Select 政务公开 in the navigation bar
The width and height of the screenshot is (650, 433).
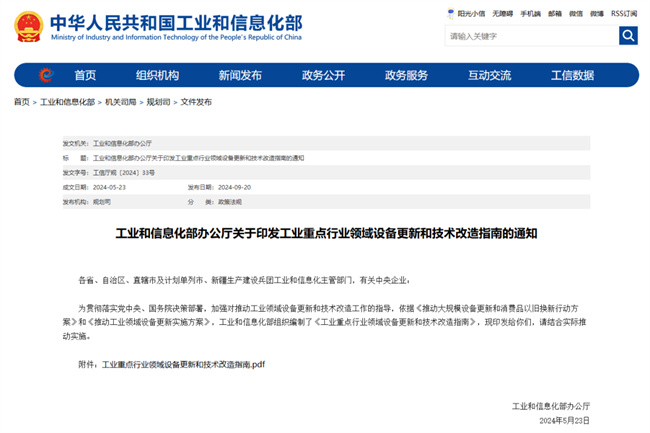323,75
